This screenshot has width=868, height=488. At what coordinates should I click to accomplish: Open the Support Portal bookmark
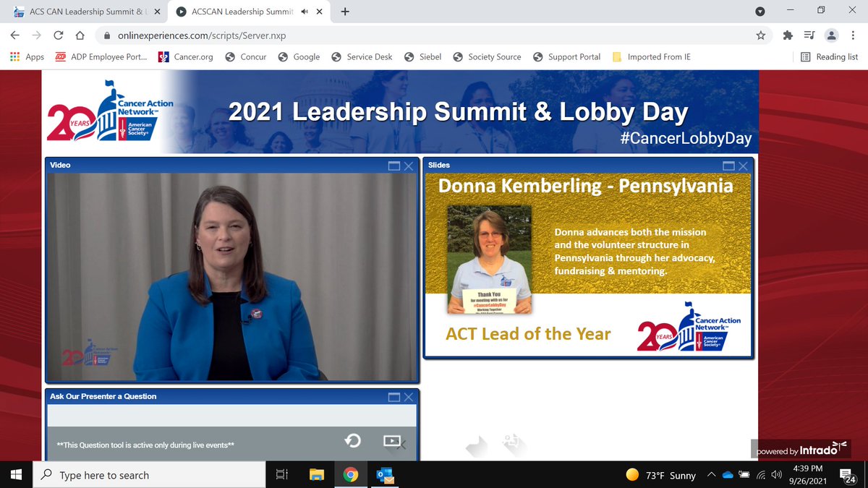566,56
